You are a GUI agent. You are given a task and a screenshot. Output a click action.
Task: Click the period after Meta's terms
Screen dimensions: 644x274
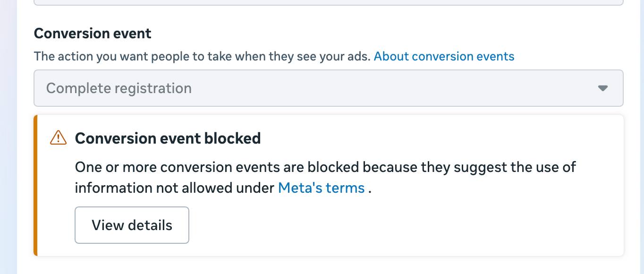tap(370, 188)
